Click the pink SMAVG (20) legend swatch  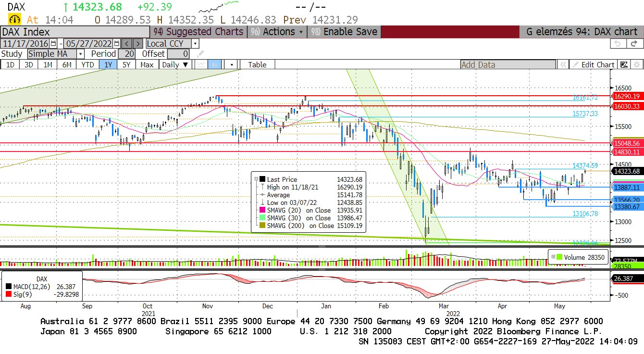[x=262, y=210]
